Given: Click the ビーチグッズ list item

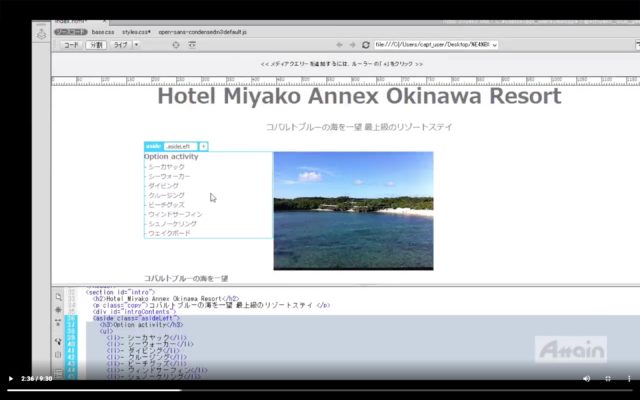Looking at the screenshot, I should point(166,205).
